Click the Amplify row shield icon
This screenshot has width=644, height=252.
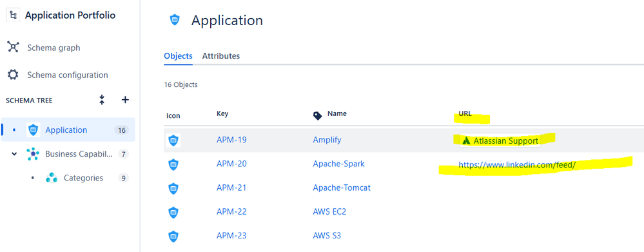[x=173, y=141]
